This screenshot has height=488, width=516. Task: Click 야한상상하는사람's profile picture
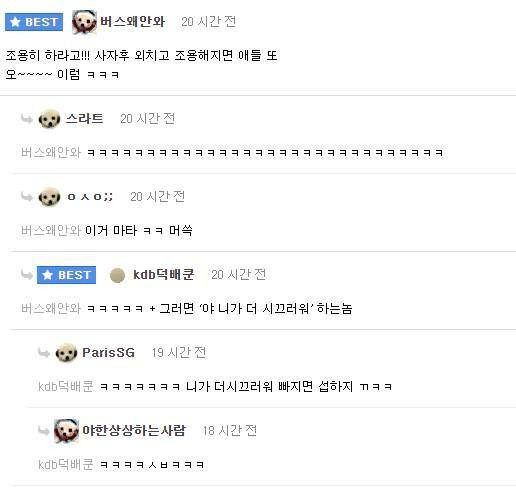[x=66, y=431]
